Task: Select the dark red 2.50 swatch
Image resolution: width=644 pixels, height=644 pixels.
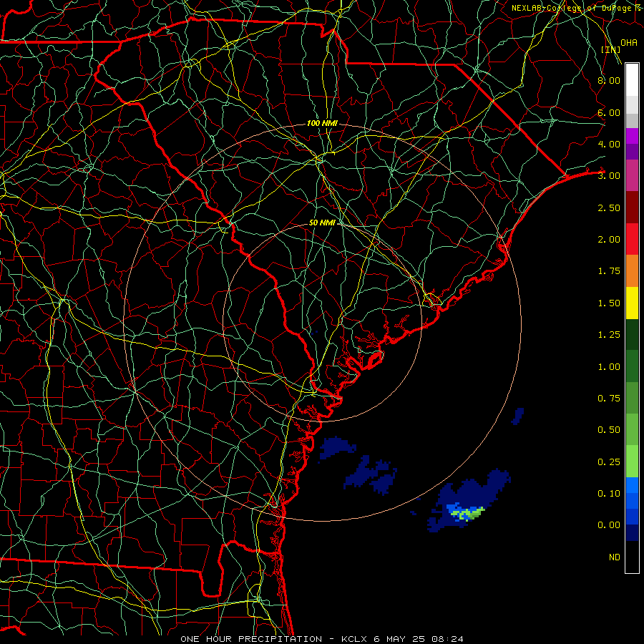Action: pyautogui.click(x=632, y=208)
